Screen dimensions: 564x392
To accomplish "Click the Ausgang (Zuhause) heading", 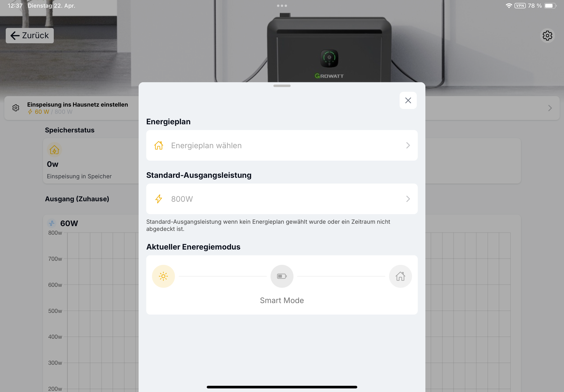I will click(x=77, y=199).
